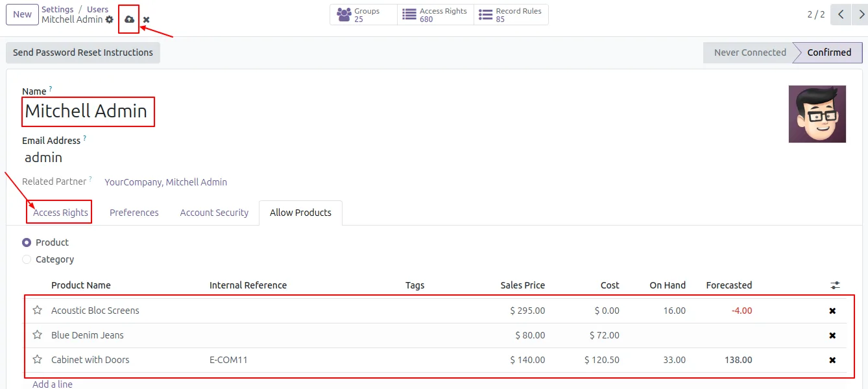The width and height of the screenshot is (868, 389).
Task: Go to the previous record arrow
Action: [x=841, y=14]
